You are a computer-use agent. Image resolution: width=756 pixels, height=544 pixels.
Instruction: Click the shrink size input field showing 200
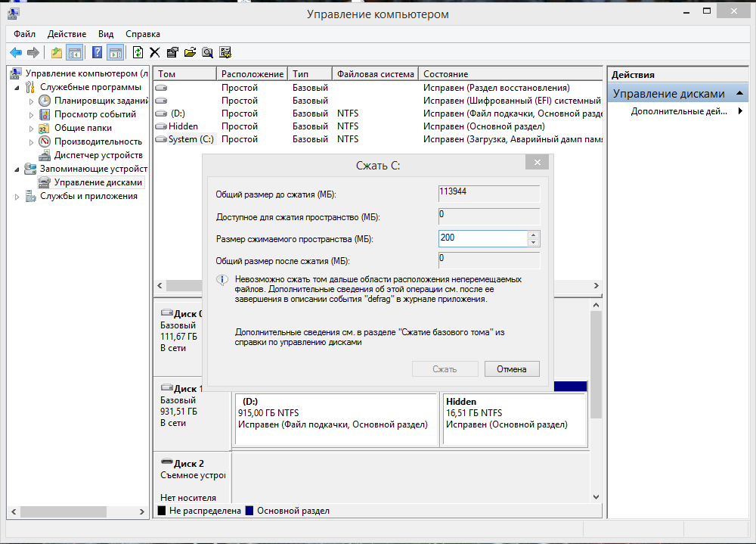tap(482, 238)
